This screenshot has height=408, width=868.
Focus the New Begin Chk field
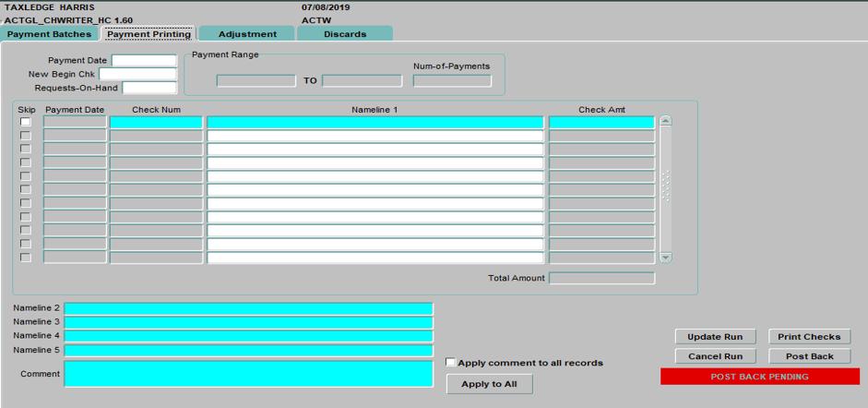137,75
